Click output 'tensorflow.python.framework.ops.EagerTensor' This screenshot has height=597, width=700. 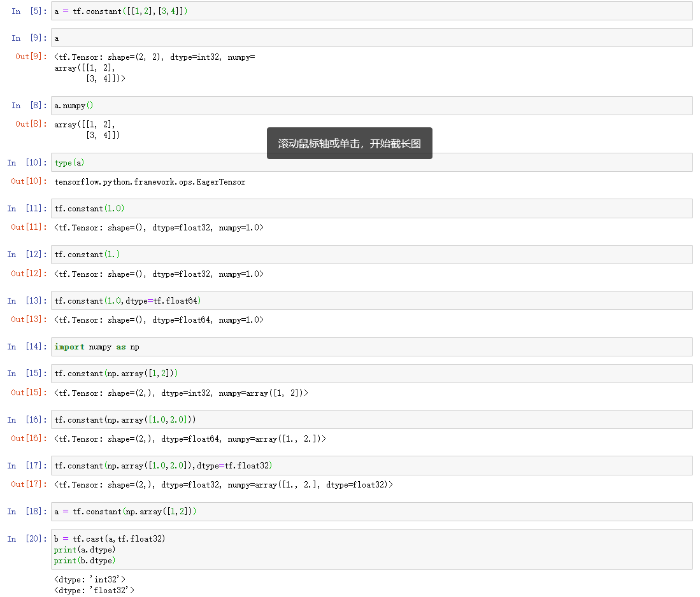[x=150, y=182]
